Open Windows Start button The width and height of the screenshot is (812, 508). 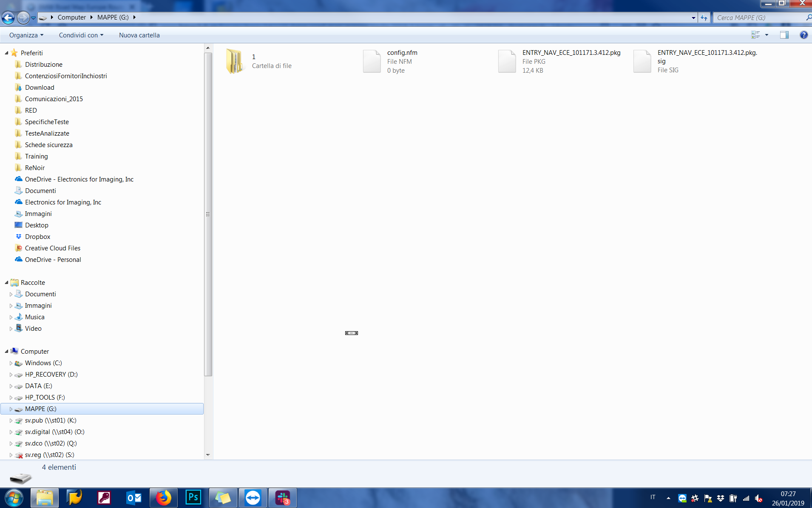[x=14, y=497]
